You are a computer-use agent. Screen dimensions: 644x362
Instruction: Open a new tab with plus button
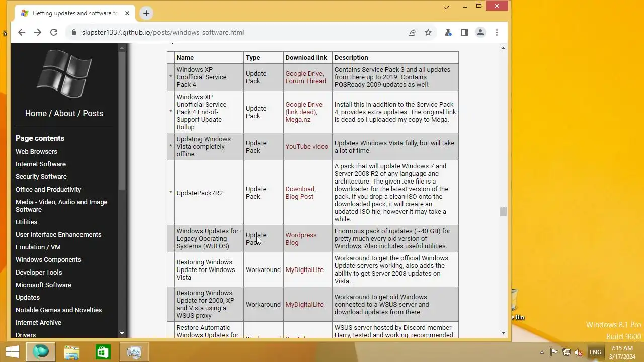pos(146,13)
